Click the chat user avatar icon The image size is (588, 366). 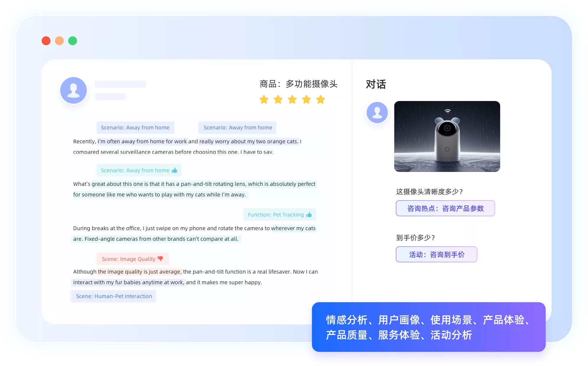[x=377, y=113]
